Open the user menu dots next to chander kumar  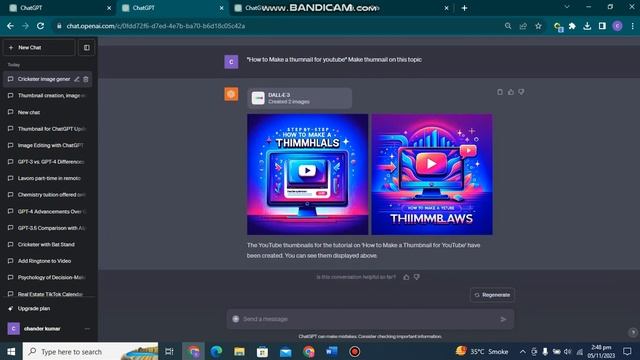click(x=87, y=329)
